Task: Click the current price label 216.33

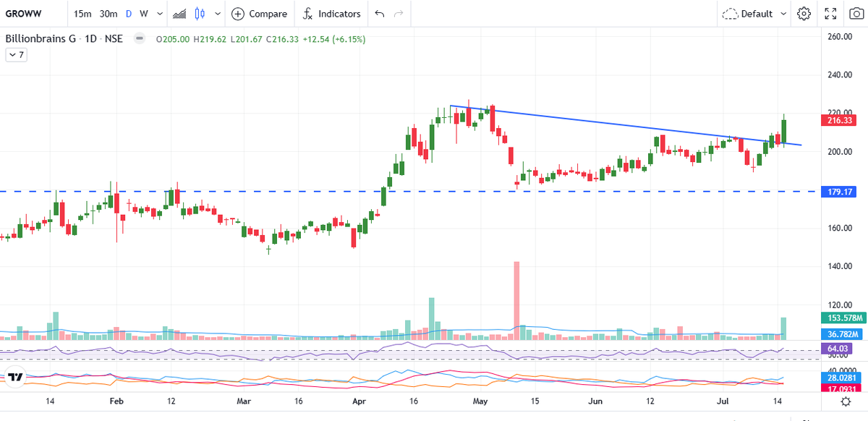Action: tap(841, 121)
